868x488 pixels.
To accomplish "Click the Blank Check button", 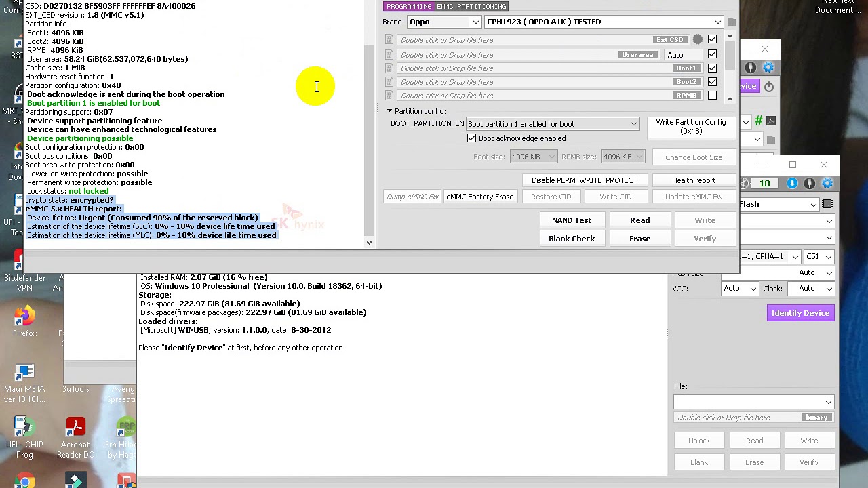I will [x=572, y=239].
